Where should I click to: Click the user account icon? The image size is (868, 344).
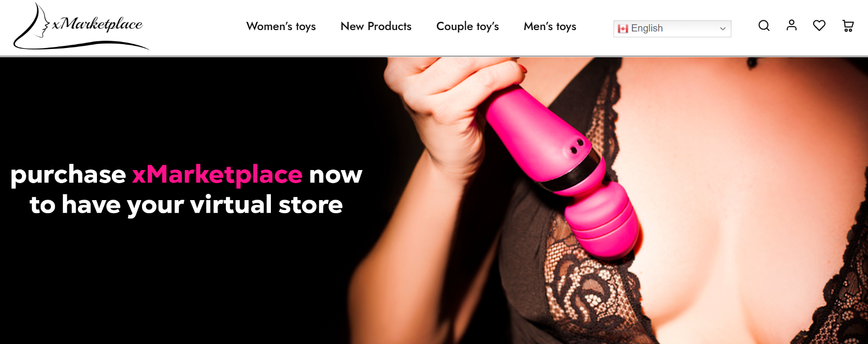click(791, 25)
